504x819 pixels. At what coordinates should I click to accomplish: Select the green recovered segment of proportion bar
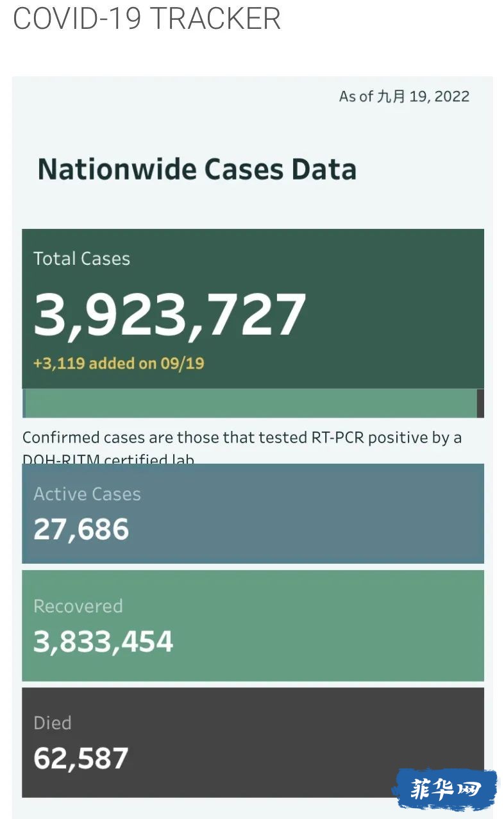[251, 403]
